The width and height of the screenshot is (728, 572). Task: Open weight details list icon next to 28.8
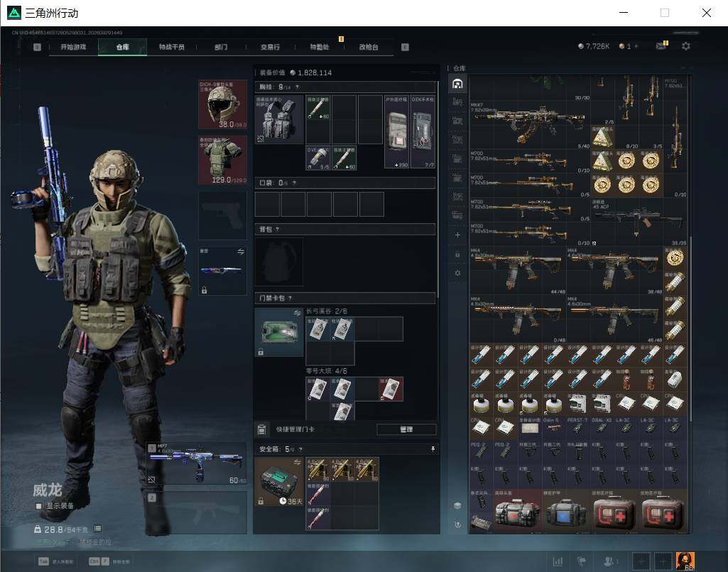coord(97,529)
